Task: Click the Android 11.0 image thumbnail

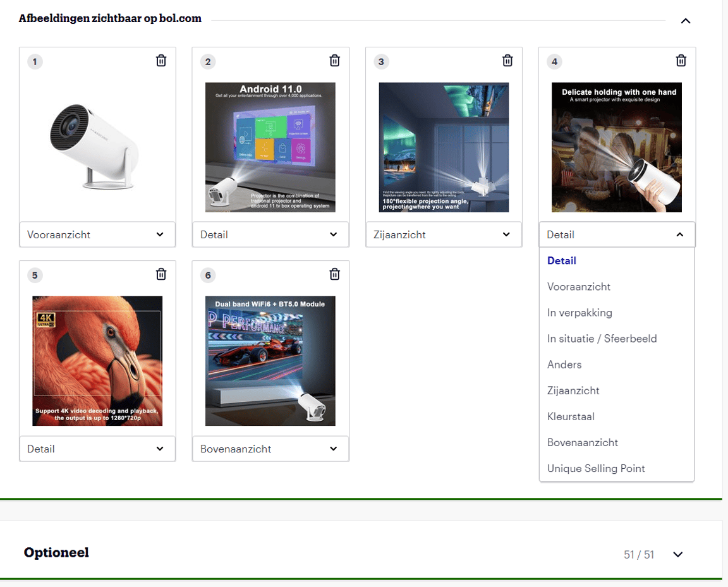Action: pos(270,147)
